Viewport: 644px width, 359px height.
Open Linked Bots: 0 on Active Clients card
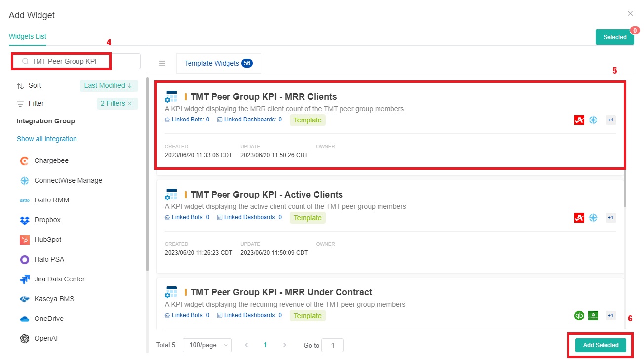click(x=187, y=217)
